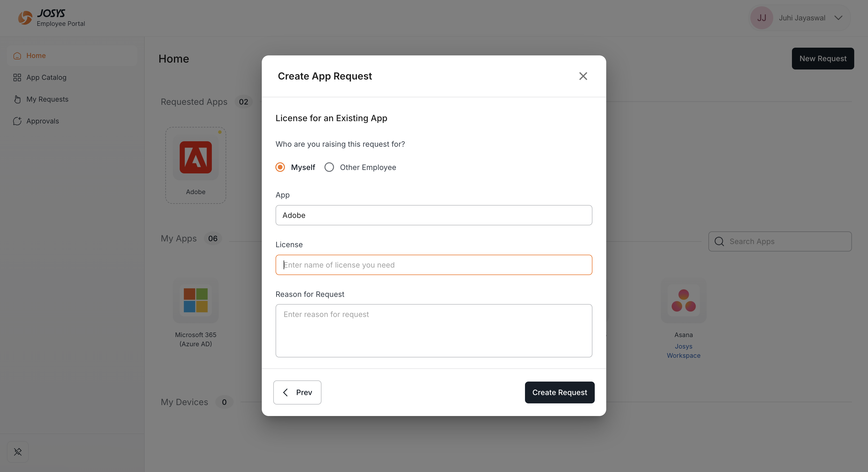Go back with the Prev button
868x472 pixels.
[297, 392]
